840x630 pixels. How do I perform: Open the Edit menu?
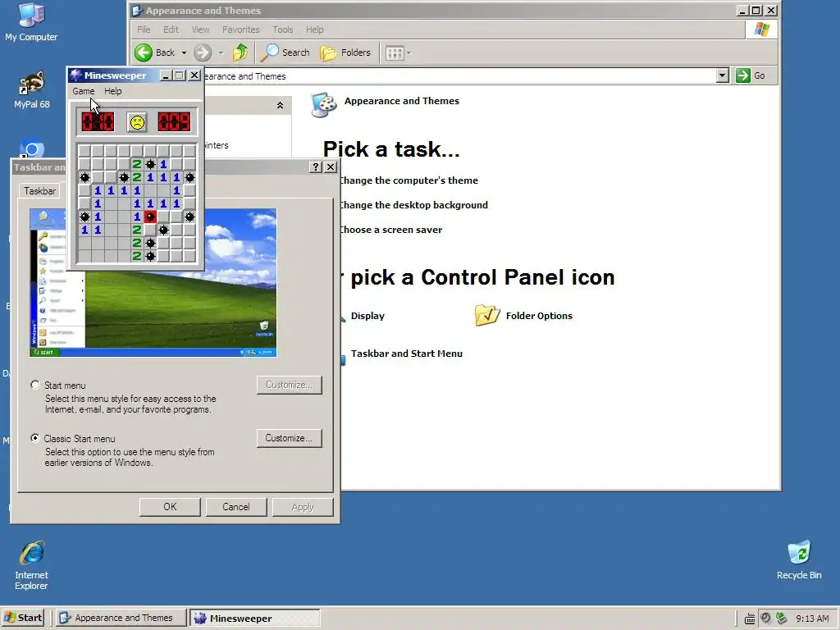pyautogui.click(x=171, y=30)
